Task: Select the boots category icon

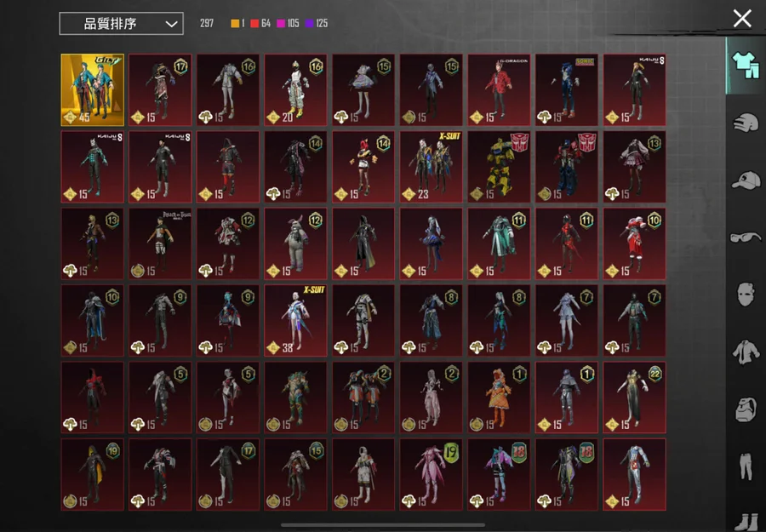Action: click(x=746, y=518)
